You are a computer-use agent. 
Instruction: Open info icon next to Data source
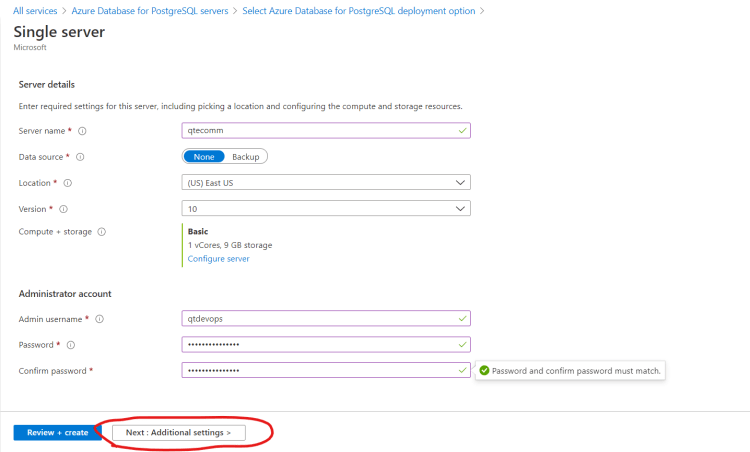80,157
